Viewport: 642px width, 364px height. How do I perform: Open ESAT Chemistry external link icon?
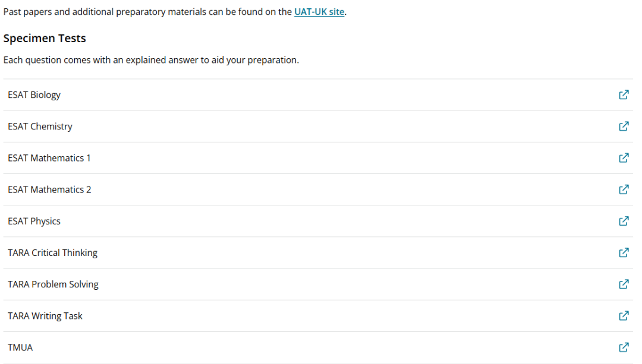624,126
